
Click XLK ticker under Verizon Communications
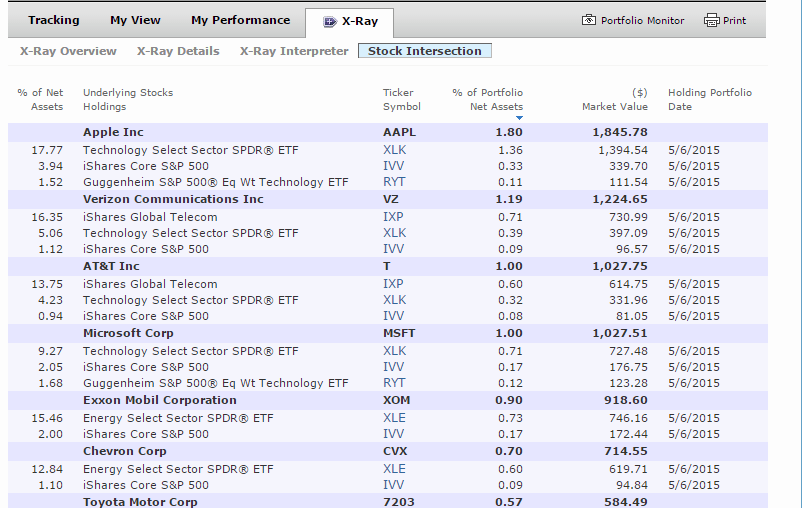[394, 233]
